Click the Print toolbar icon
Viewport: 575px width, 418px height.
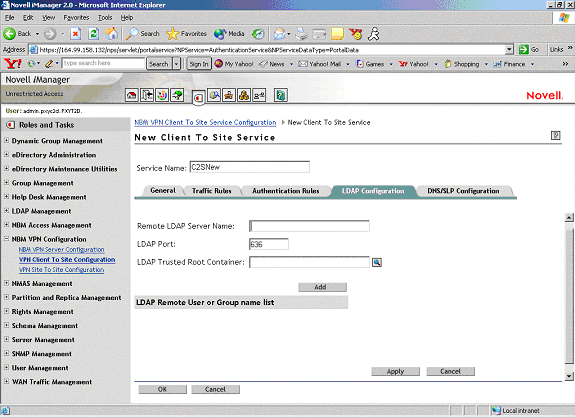301,34
